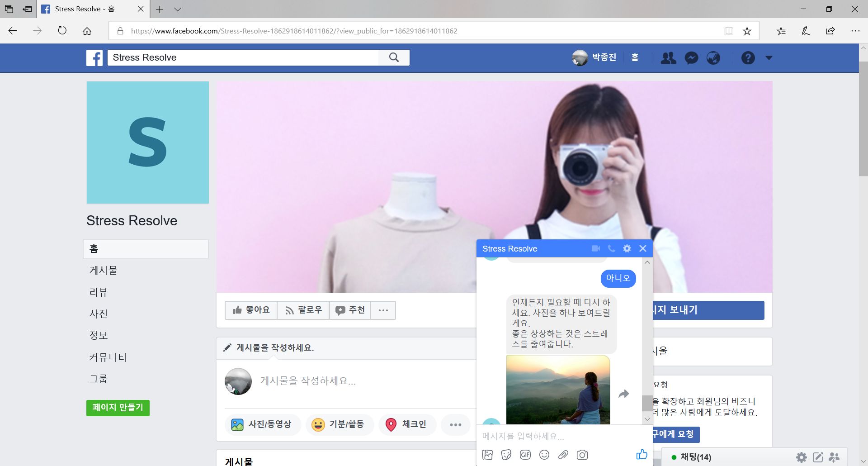Open the GIF picker in chat

[525, 455]
